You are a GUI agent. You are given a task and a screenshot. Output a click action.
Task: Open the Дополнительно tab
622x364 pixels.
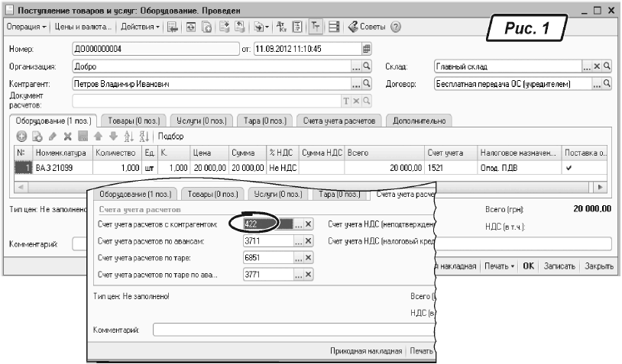coord(420,120)
